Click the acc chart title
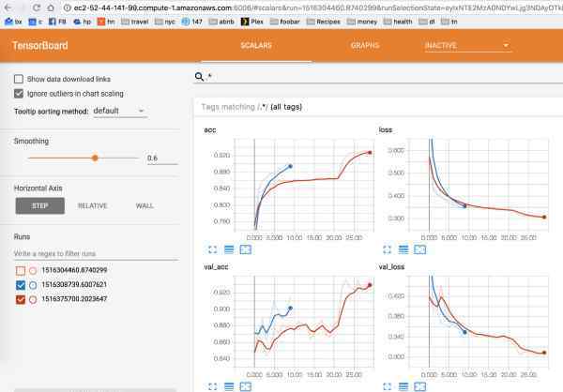 click(x=210, y=129)
